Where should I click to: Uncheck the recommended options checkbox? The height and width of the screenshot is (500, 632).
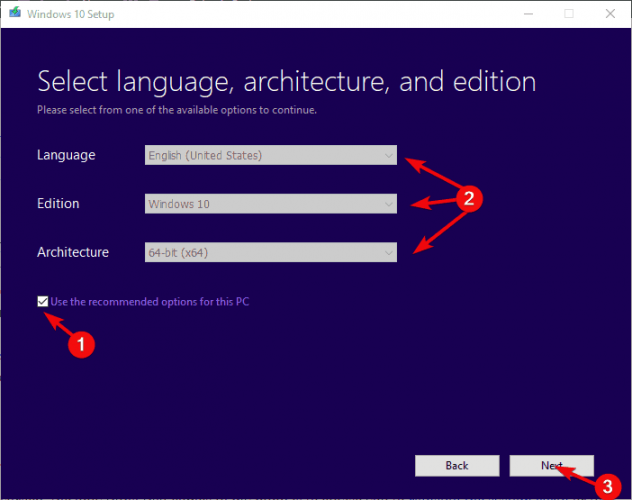[42, 301]
